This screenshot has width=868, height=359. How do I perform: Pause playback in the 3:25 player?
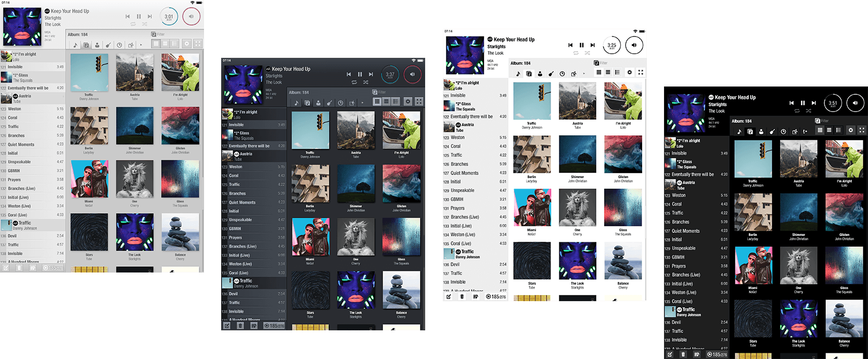coord(581,45)
